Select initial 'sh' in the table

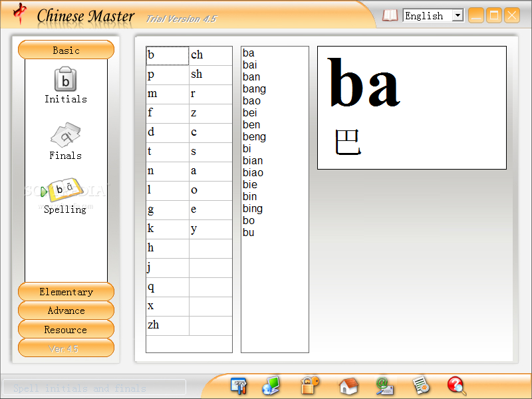coord(211,75)
